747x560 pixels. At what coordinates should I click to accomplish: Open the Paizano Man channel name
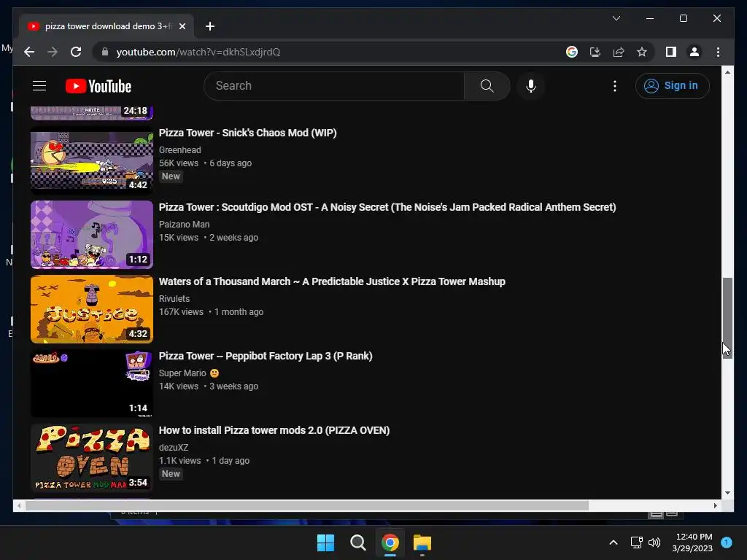point(184,225)
